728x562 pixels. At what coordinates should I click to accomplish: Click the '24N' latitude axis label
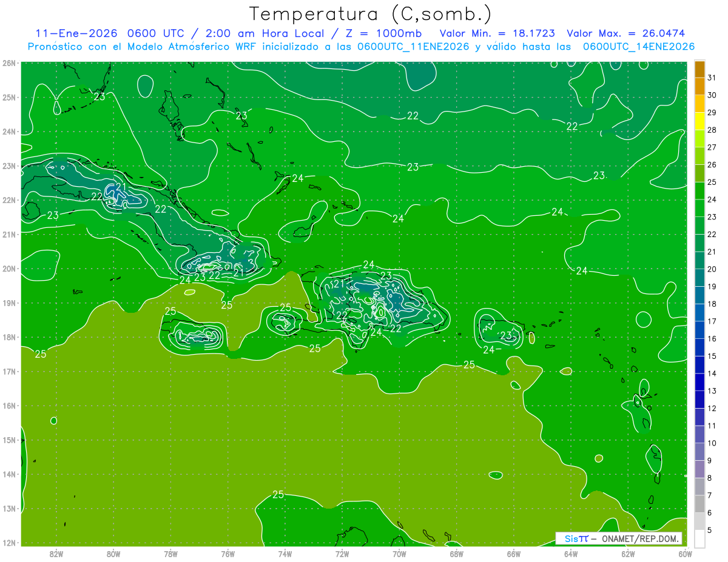click(9, 132)
